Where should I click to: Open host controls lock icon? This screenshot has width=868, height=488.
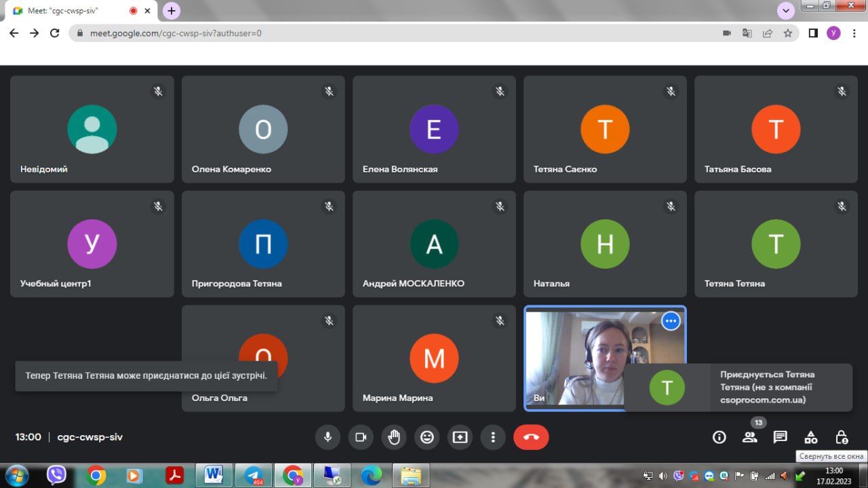click(842, 437)
